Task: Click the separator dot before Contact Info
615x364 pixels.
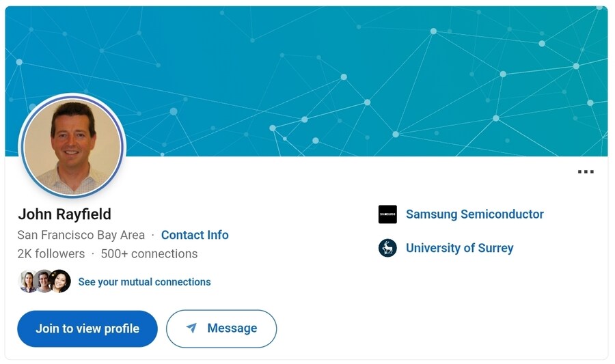Action: 153,235
